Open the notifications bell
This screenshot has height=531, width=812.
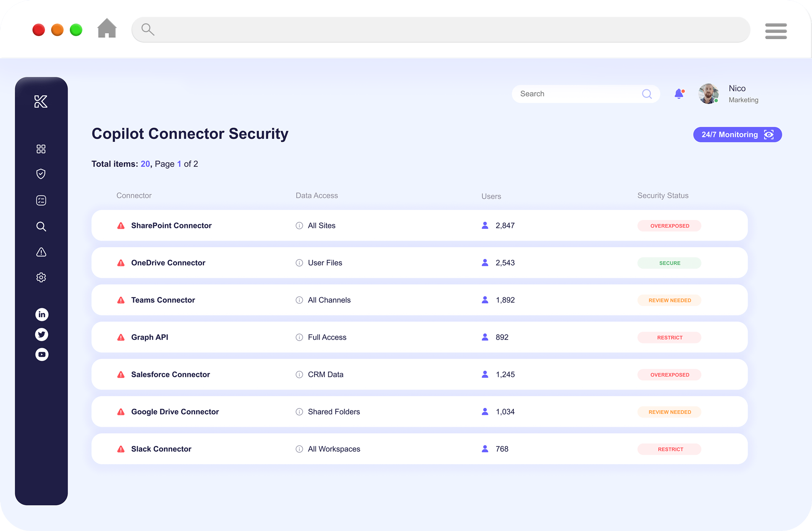(679, 94)
